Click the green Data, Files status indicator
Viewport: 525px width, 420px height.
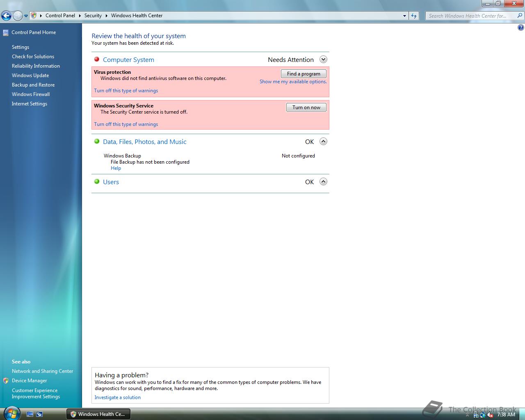97,142
